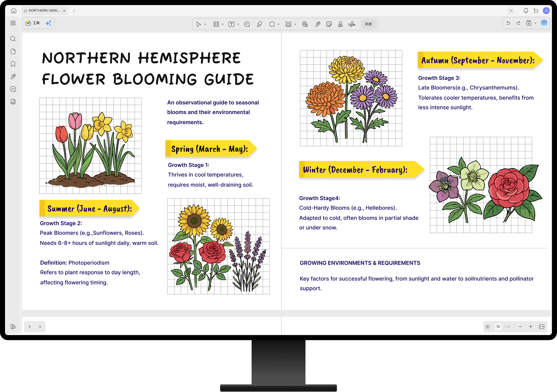Viewport: 557px width, 392px height.
Task: Open search in left sidebar
Action: click(x=13, y=39)
